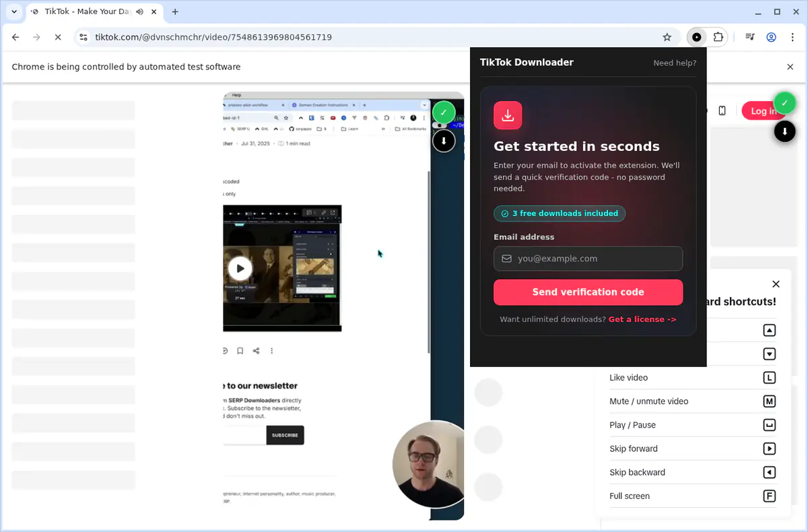
Task: Open the Get a license link
Action: pyautogui.click(x=642, y=319)
